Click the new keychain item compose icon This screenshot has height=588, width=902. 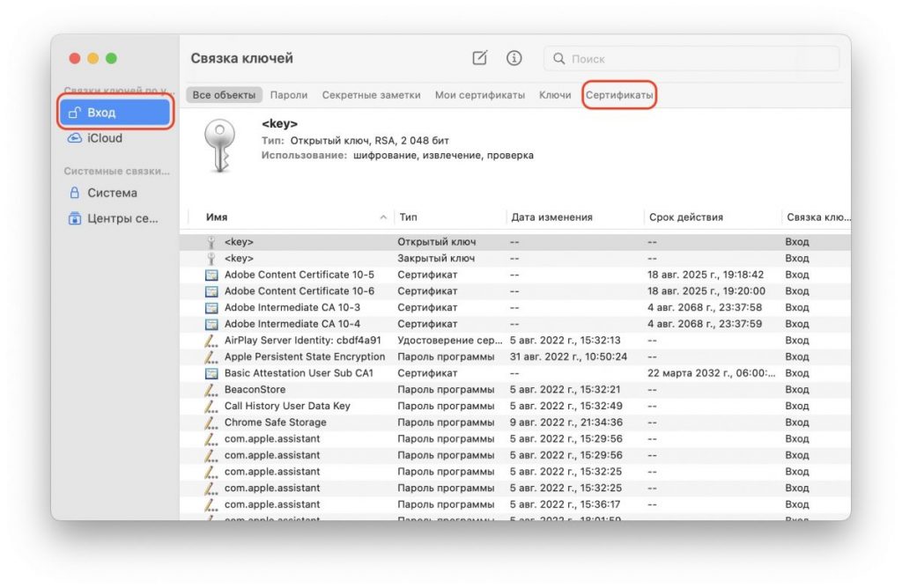(x=480, y=58)
